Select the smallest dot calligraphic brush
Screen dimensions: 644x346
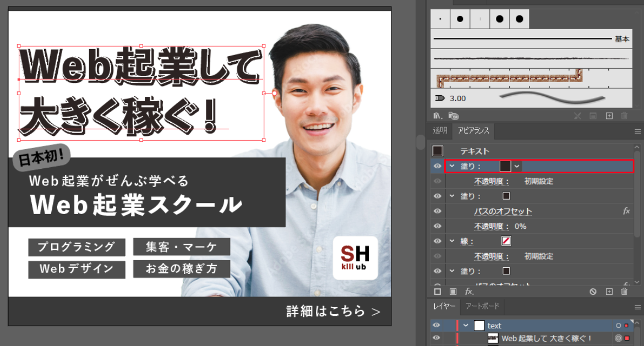[x=440, y=19]
